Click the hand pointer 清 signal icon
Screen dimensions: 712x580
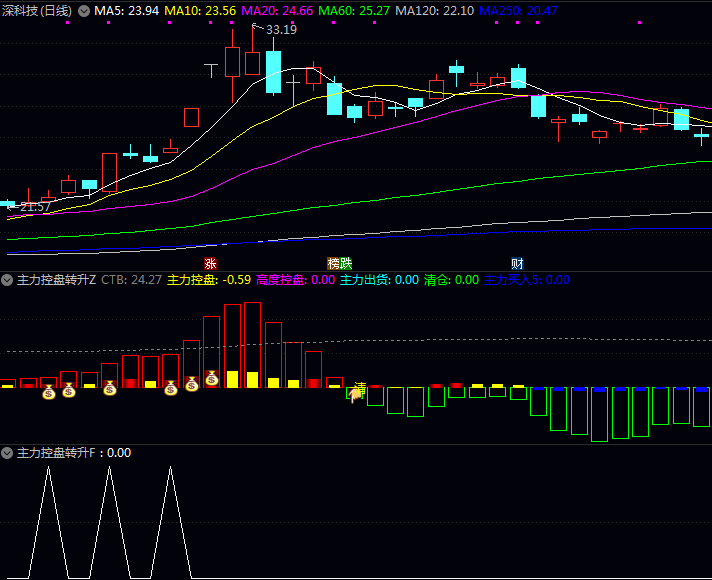pos(355,392)
